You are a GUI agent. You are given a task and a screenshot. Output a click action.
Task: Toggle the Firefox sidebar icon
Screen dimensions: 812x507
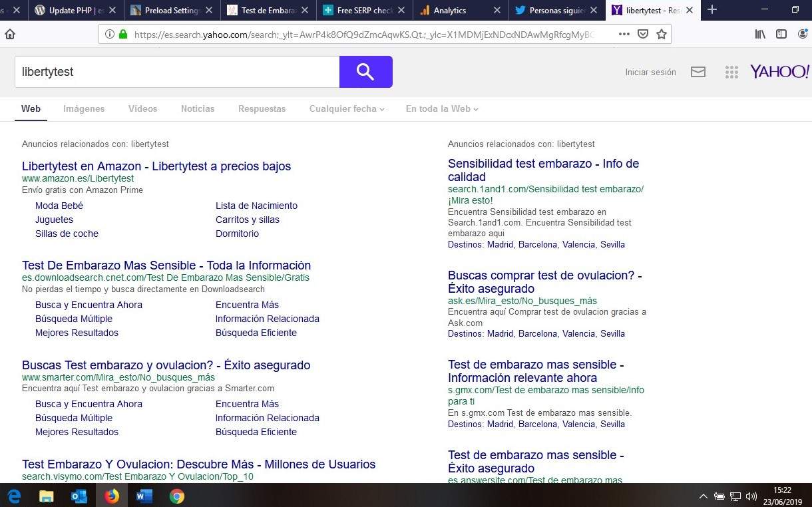pyautogui.click(x=781, y=34)
